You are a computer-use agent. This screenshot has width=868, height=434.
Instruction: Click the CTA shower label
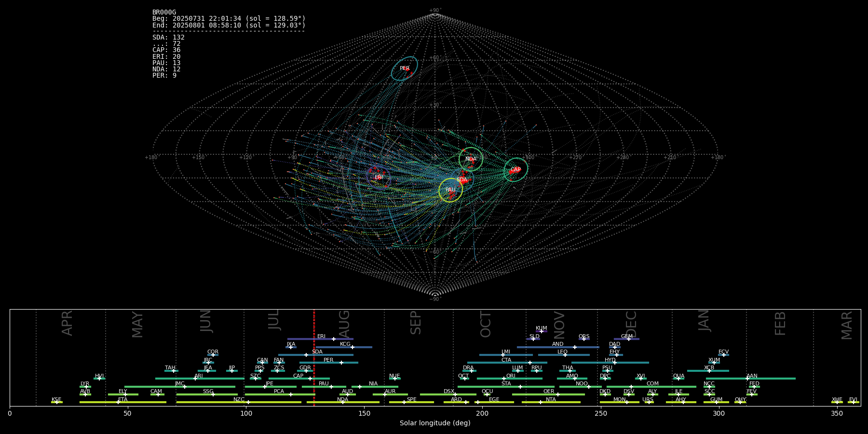point(506,360)
